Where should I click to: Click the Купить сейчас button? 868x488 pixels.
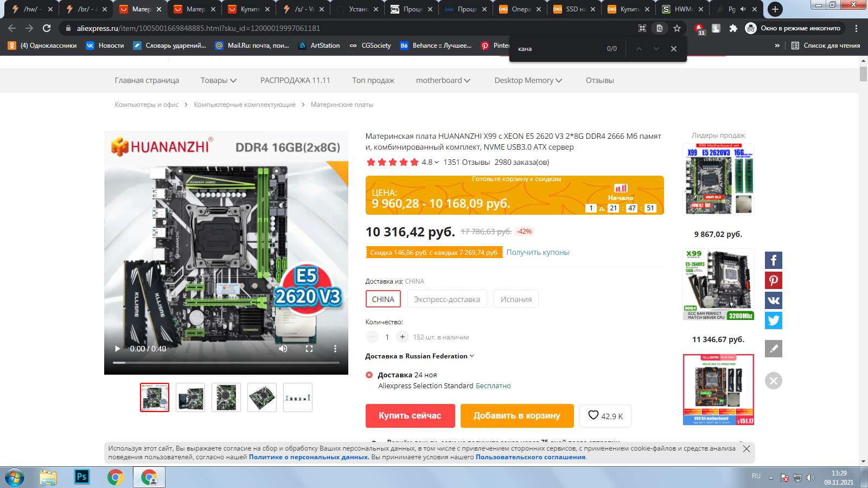tap(410, 416)
